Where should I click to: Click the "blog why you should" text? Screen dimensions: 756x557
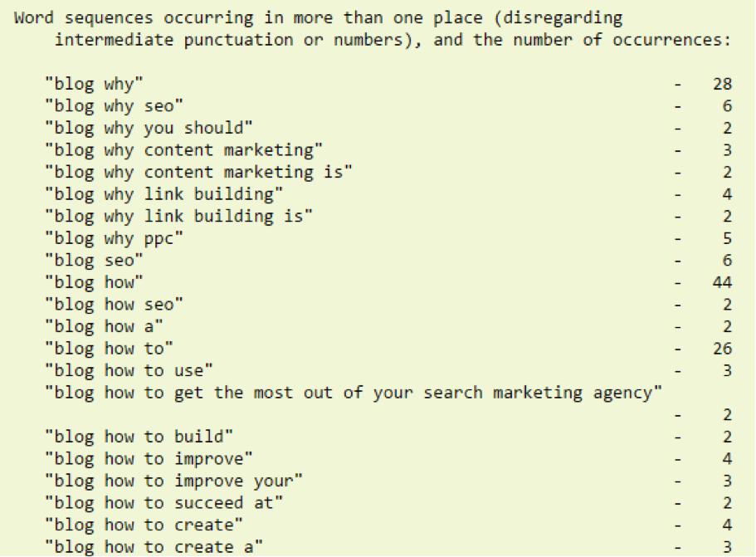click(149, 129)
